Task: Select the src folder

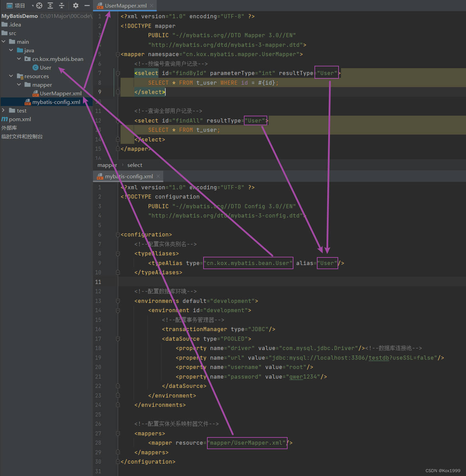Action: pyautogui.click(x=12, y=33)
